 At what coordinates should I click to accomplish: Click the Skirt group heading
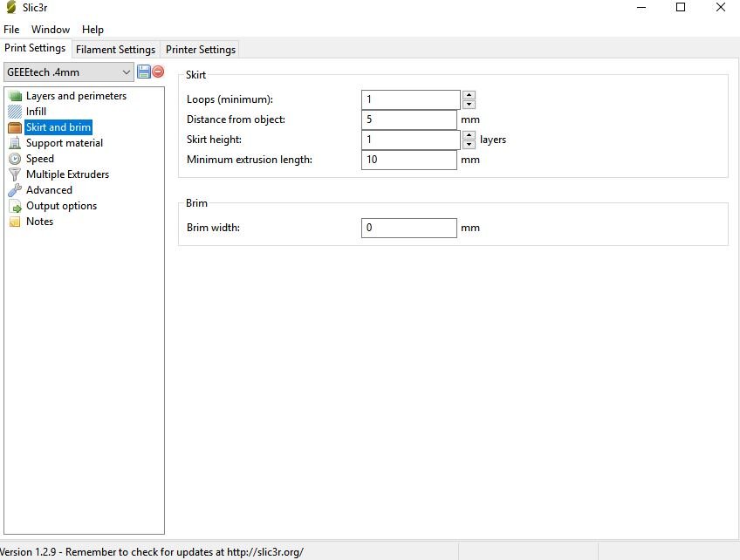[195, 75]
